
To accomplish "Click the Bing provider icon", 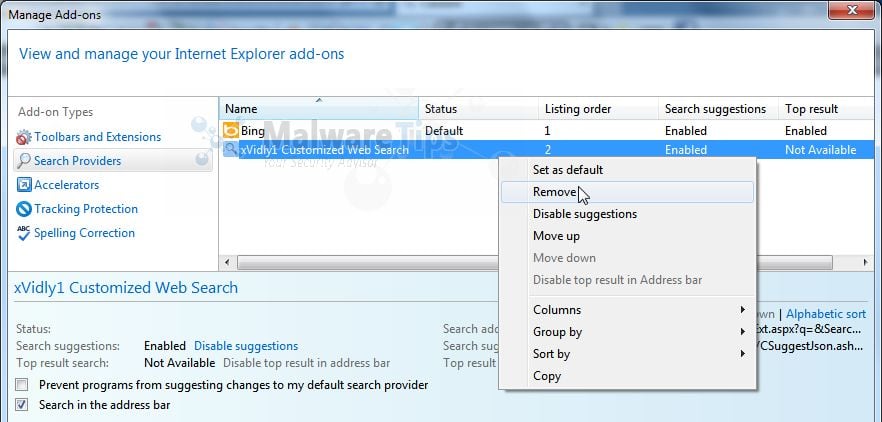I will click(231, 131).
